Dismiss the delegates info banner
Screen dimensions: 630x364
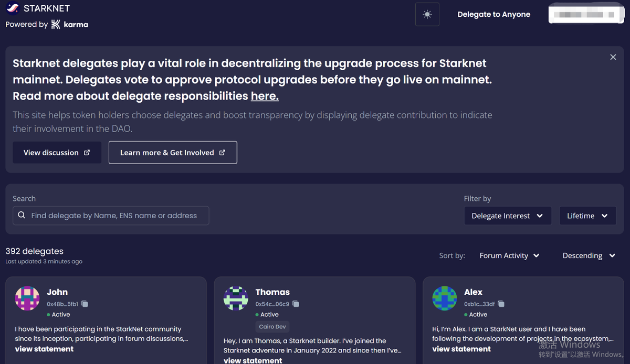point(613,57)
